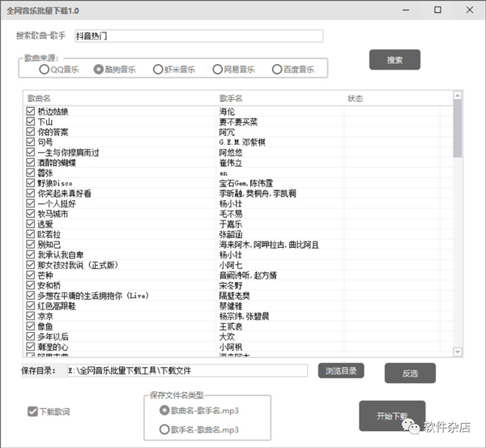Uncheck the song 下山
486x448 pixels.
point(31,122)
